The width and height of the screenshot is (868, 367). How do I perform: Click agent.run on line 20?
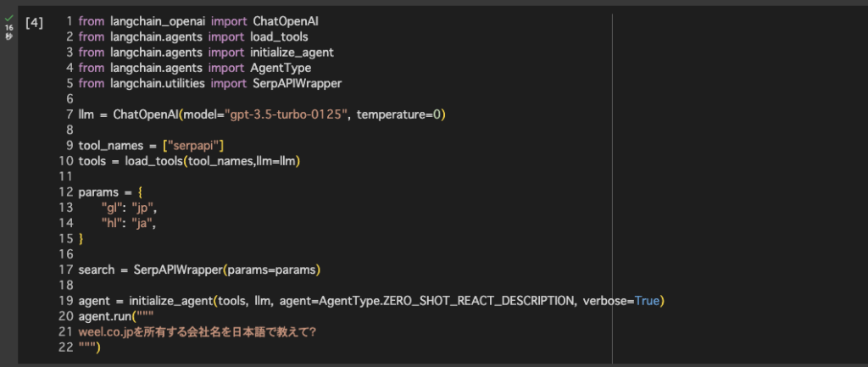108,317
